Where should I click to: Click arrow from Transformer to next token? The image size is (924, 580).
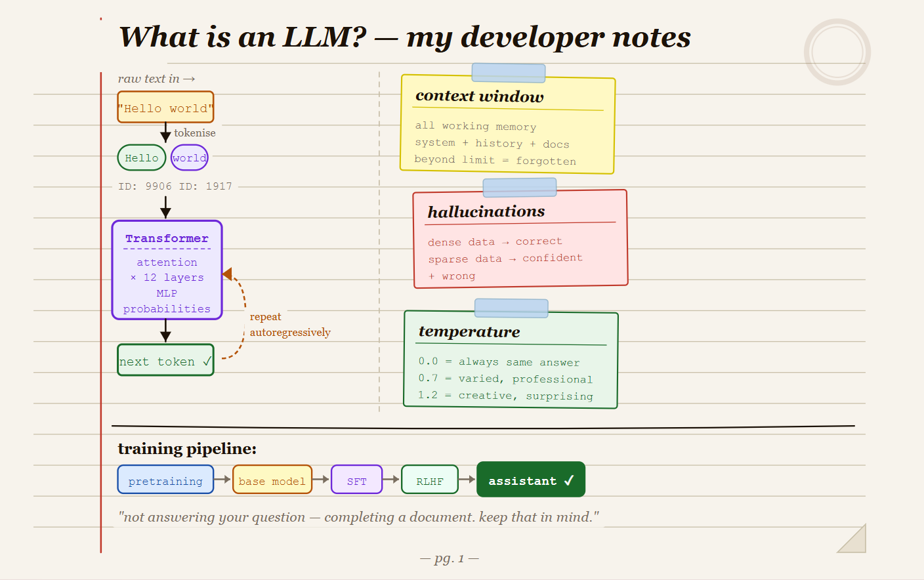[165, 331]
